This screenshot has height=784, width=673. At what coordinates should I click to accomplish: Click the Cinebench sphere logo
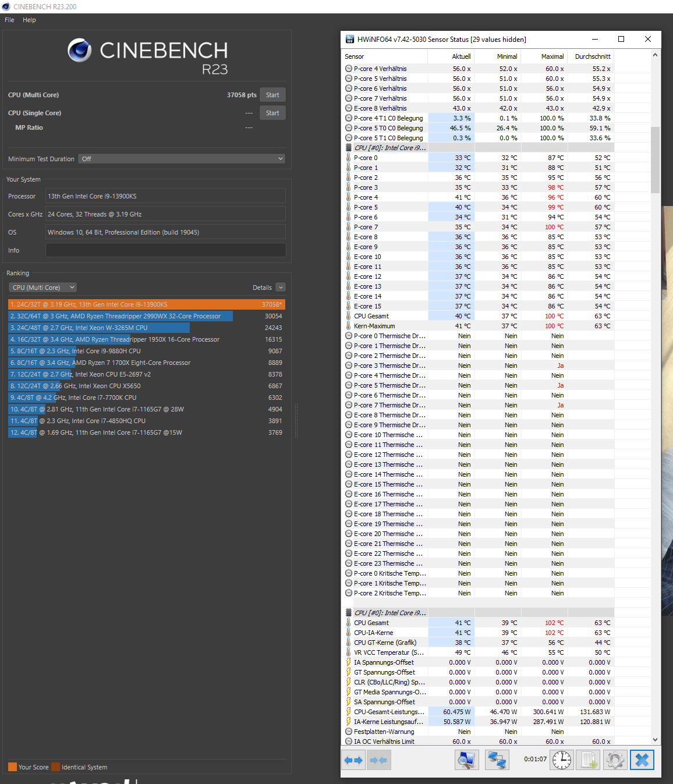[x=80, y=51]
